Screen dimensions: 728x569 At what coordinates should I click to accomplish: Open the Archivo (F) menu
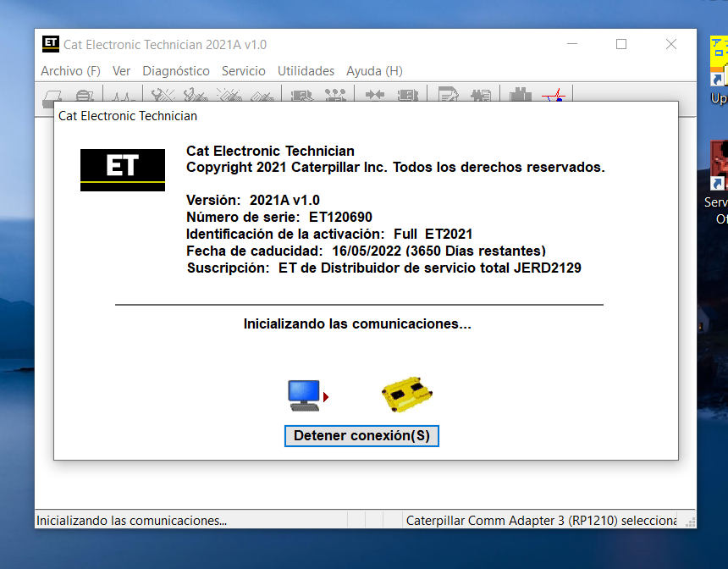pos(70,71)
